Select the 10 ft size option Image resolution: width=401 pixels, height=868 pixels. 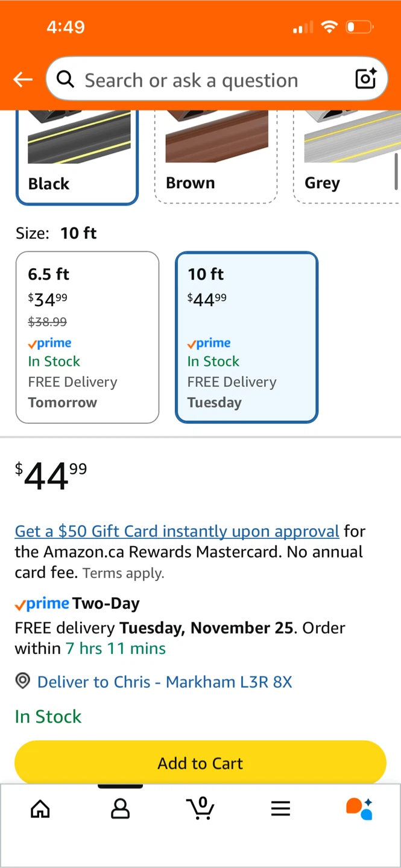247,337
